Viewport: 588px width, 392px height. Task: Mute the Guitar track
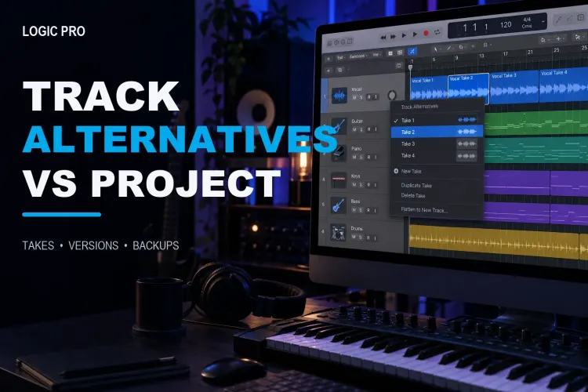pos(354,129)
